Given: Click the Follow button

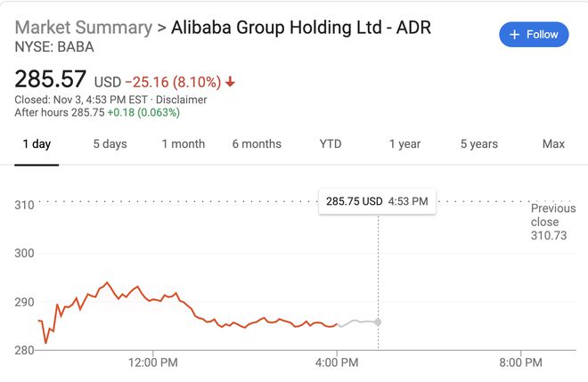Looking at the screenshot, I should [x=533, y=35].
